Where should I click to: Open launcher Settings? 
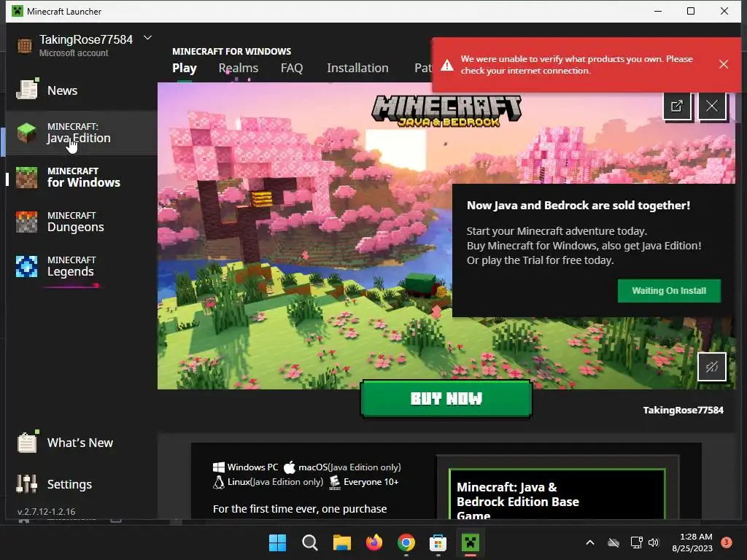pyautogui.click(x=81, y=484)
